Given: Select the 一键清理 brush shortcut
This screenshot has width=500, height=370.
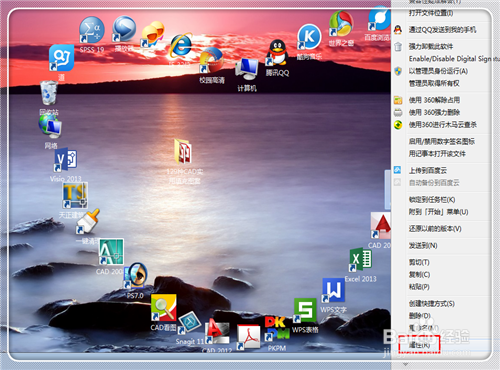Looking at the screenshot, I should coord(87,227).
